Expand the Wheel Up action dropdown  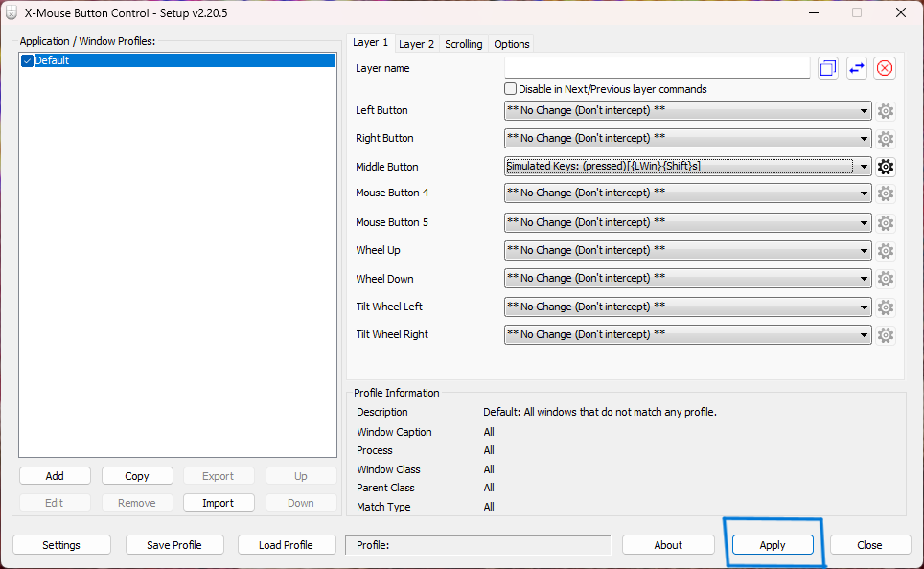[687, 250]
